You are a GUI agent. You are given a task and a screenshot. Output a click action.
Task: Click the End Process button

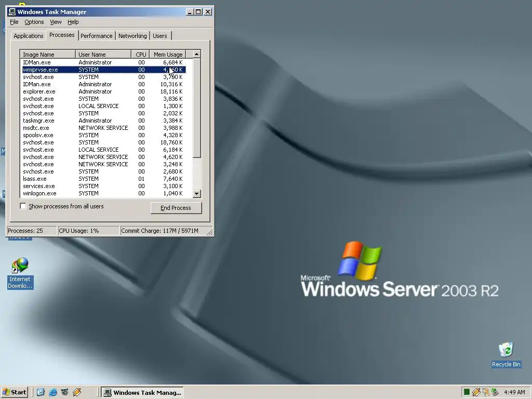[176, 208]
